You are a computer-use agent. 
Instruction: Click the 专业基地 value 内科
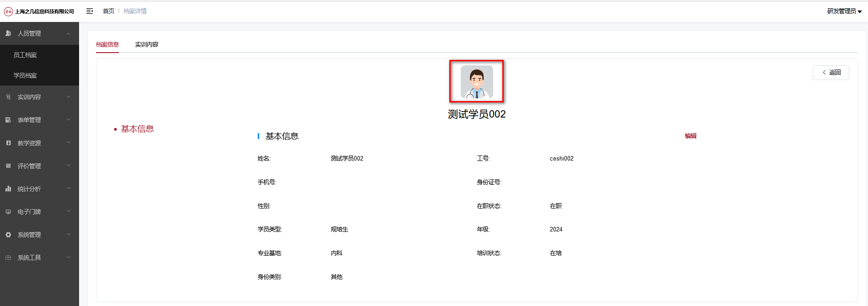(x=336, y=253)
